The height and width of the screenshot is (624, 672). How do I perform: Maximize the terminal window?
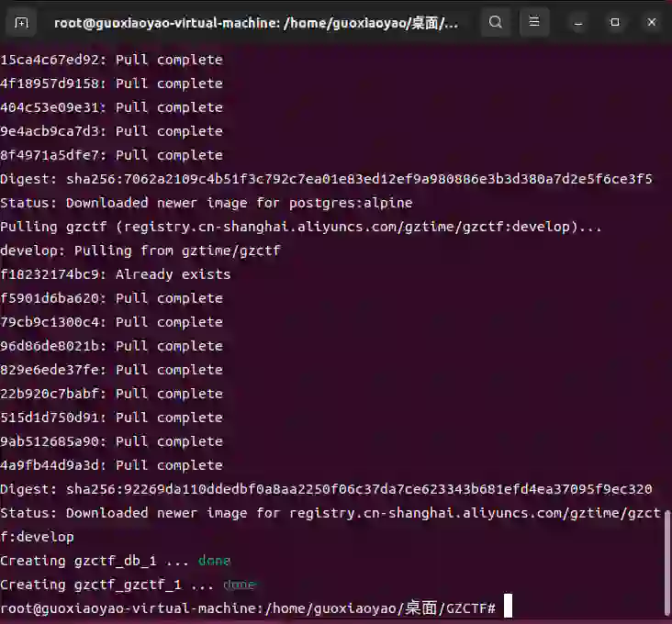coord(615,22)
